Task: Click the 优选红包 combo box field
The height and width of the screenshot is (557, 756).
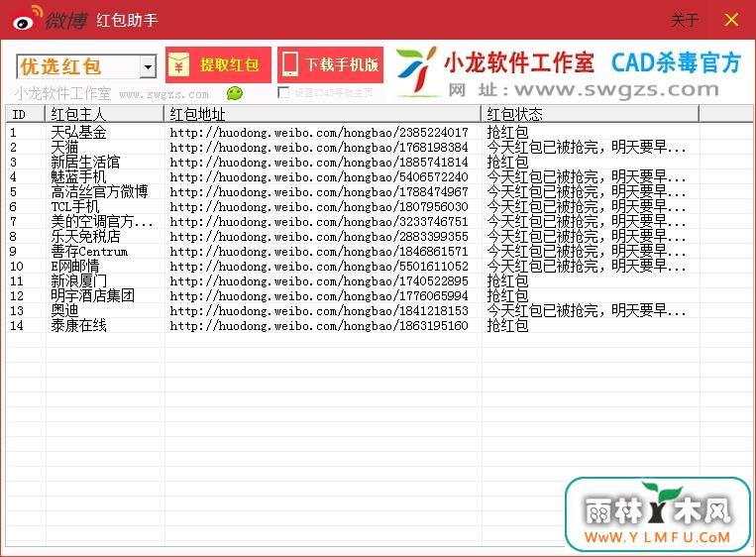Action: pos(86,66)
